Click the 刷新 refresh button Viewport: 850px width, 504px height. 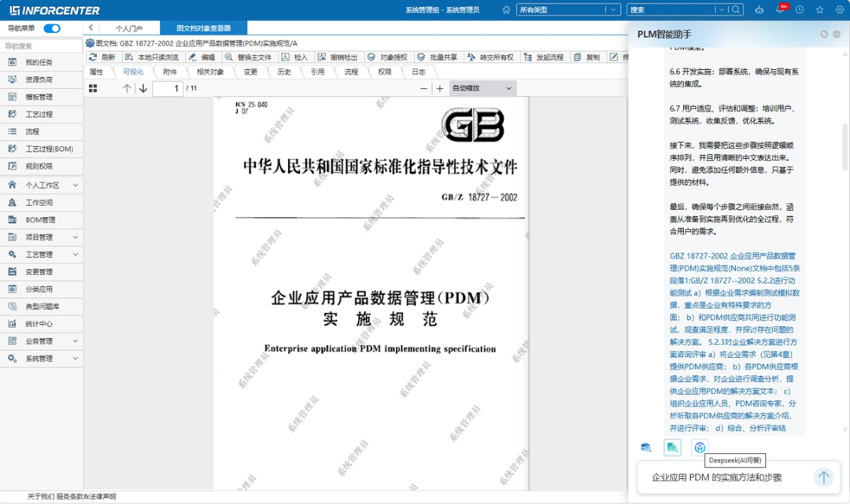pyautogui.click(x=102, y=57)
